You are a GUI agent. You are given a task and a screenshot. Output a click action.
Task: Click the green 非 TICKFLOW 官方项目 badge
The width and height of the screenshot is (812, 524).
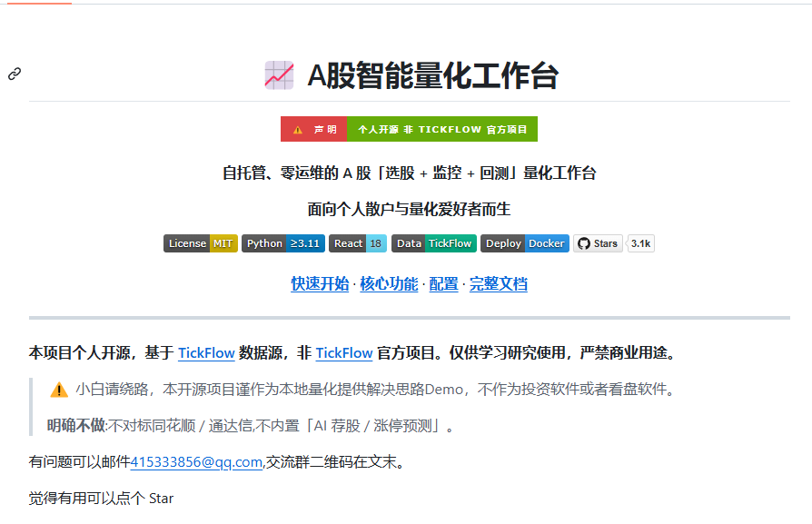[442, 129]
